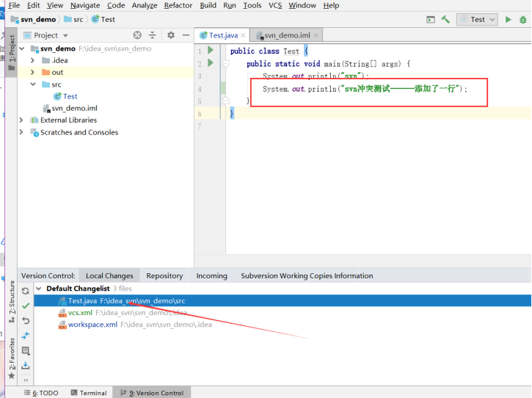
Task: Revert changes with rollback icon
Action: pos(26,321)
